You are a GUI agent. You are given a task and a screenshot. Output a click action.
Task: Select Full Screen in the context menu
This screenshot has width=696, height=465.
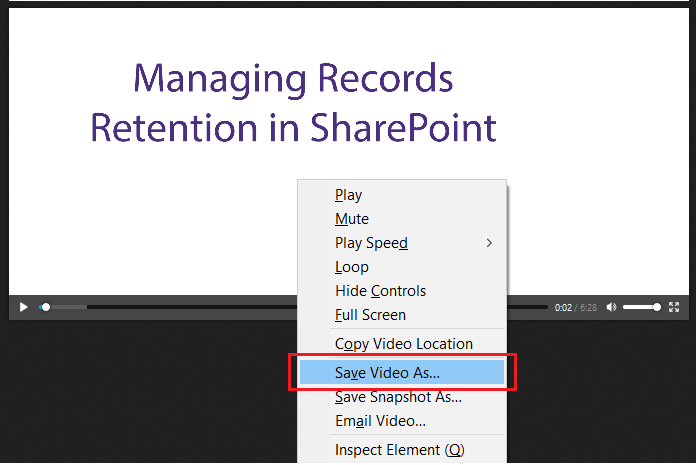click(x=402, y=315)
